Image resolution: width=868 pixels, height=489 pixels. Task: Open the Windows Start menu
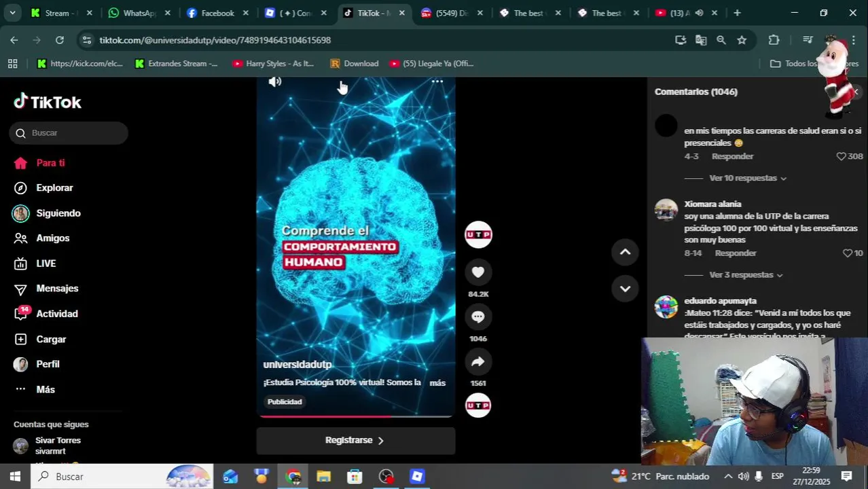coord(15,476)
